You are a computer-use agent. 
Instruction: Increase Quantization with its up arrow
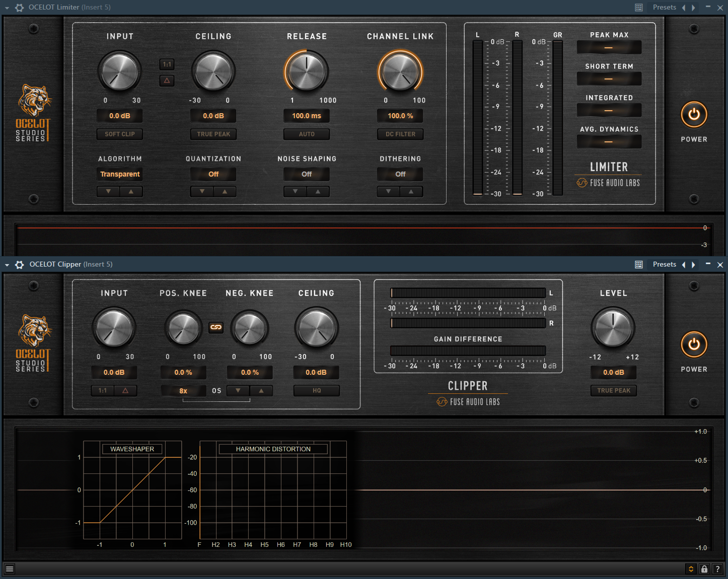pos(225,191)
